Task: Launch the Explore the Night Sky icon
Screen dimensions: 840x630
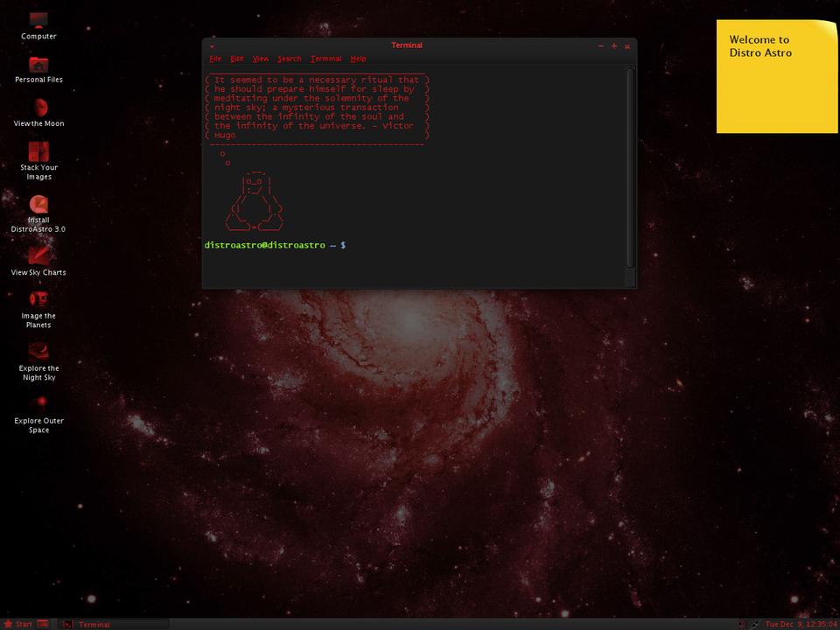Action: tap(38, 353)
